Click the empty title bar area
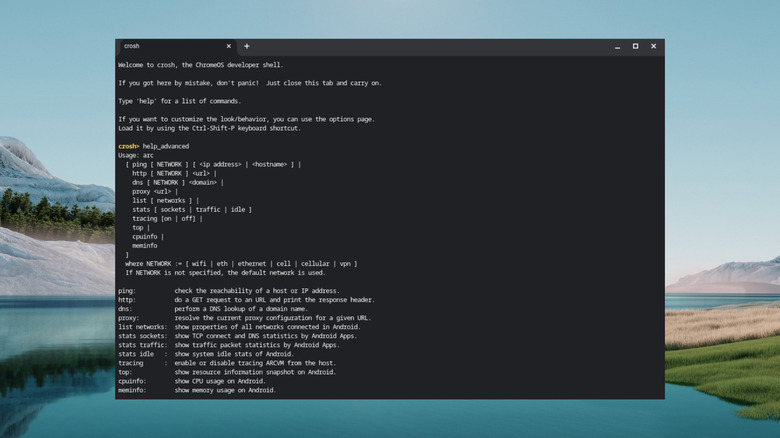 coord(430,46)
